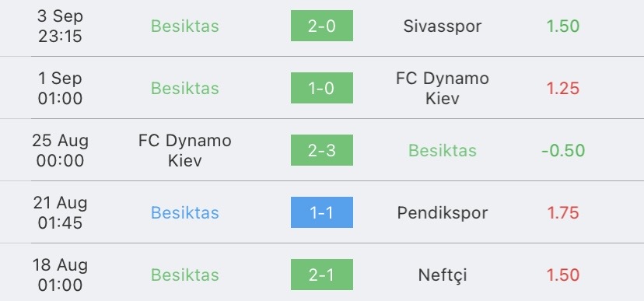Open the 2-0 score badge against Sivasspor
The image size is (644, 301).
click(x=321, y=26)
